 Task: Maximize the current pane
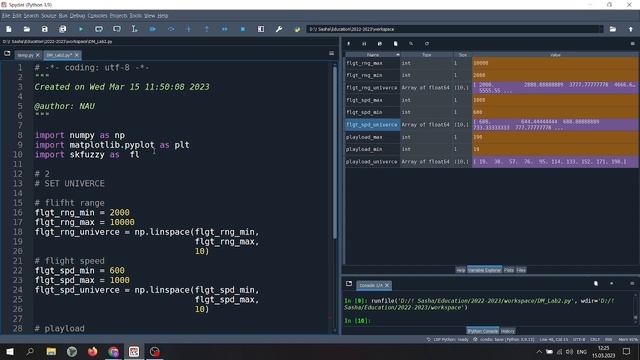coord(261,29)
